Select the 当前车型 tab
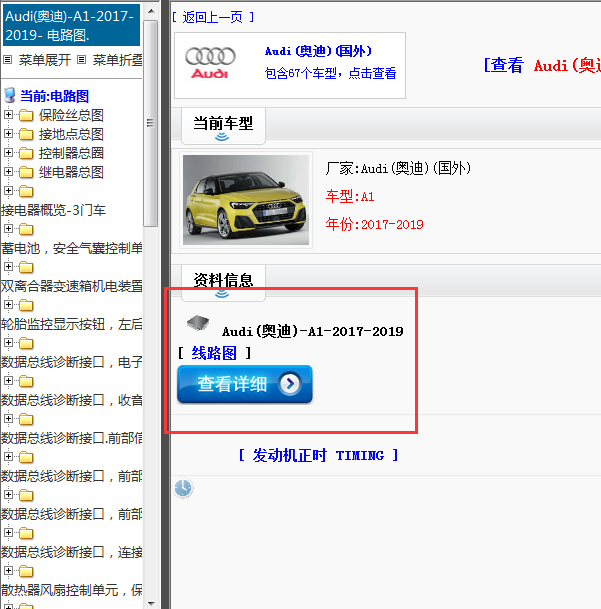This screenshot has height=609, width=601. coord(223,126)
